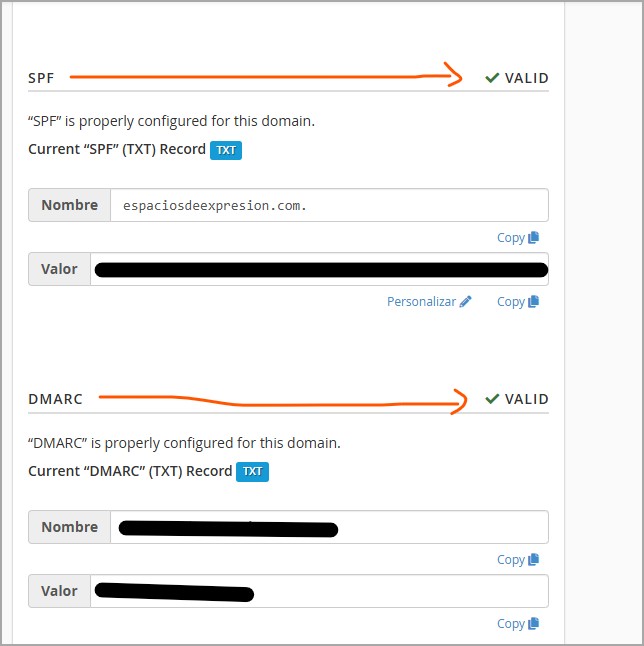Open the Personalizar link for SPF

(421, 302)
